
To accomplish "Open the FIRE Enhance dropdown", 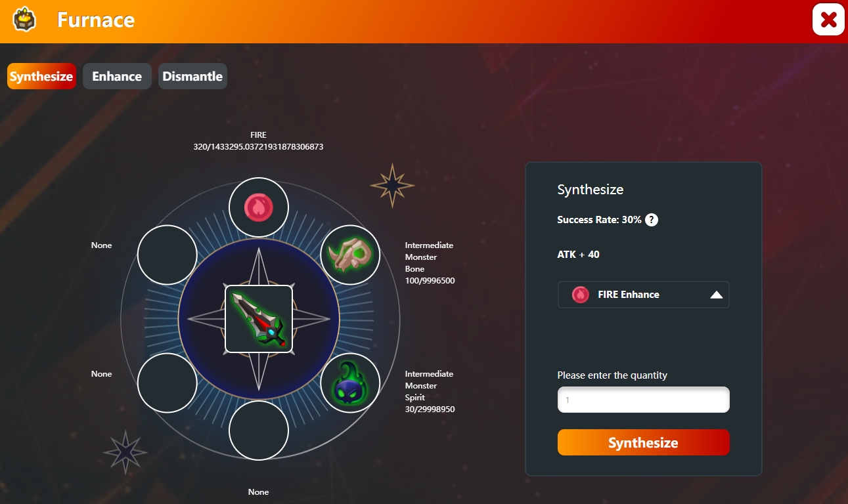I will [x=643, y=295].
